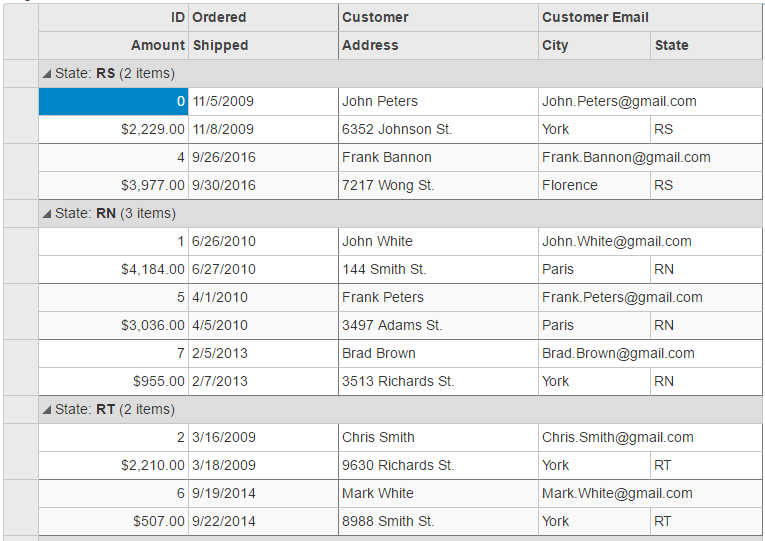Viewport: 765px width, 541px height.
Task: Click the Ordered column header
Action: click(x=219, y=17)
